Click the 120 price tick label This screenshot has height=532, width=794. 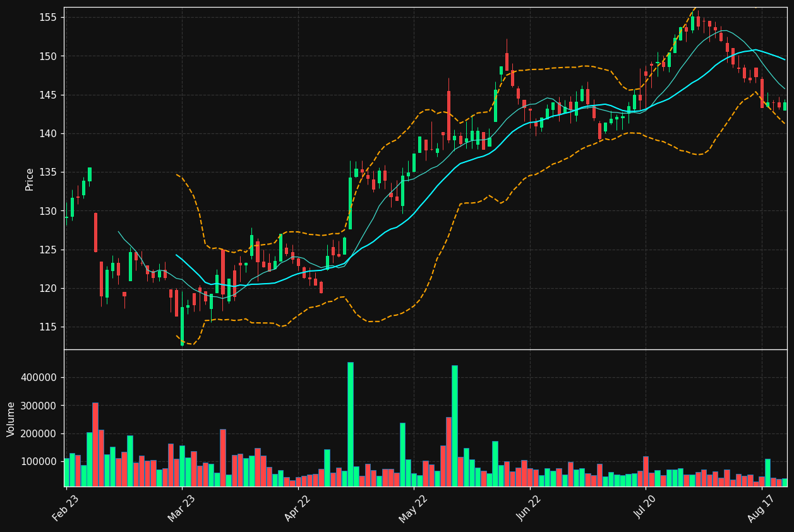click(48, 289)
